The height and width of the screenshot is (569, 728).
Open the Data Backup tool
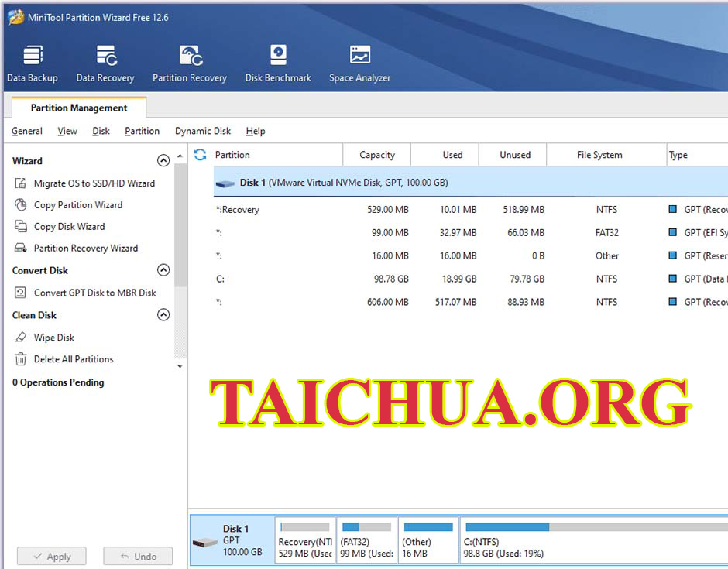click(33, 63)
